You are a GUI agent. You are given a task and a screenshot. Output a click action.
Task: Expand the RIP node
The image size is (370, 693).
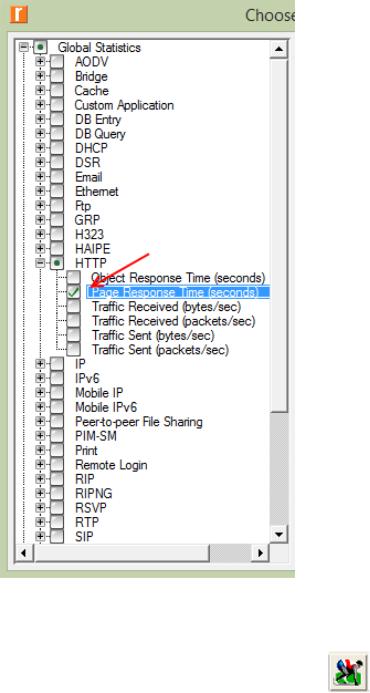40,479
